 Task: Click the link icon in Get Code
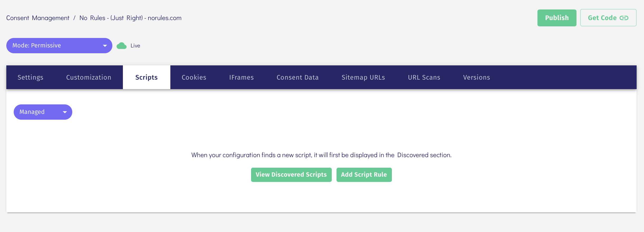[x=624, y=18]
